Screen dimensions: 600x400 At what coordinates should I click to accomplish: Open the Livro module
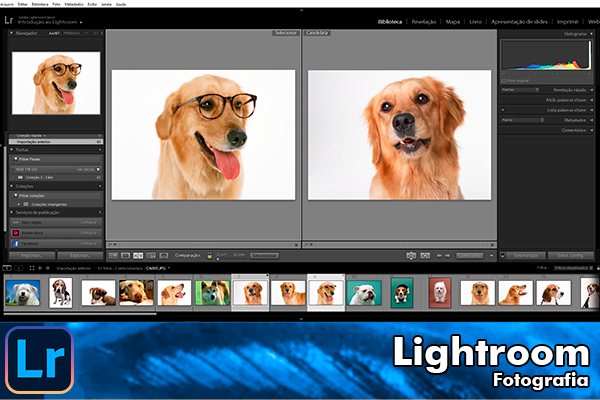point(475,22)
